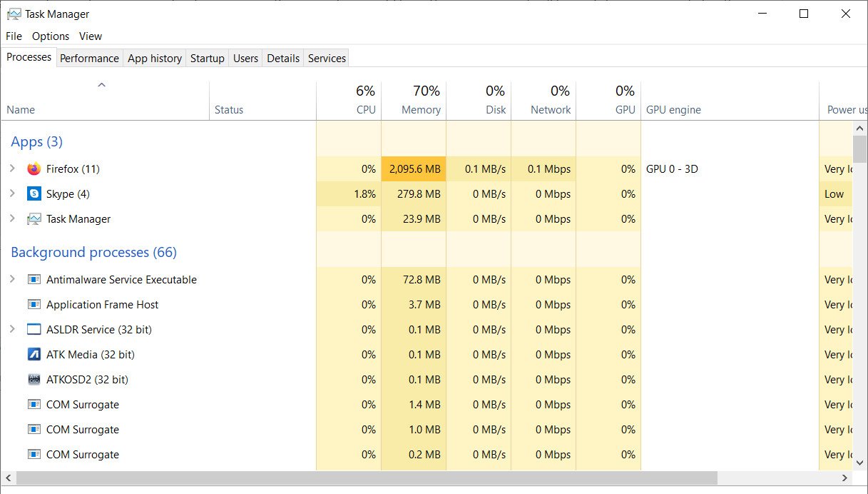Expand the Skype process group
The width and height of the screenshot is (868, 494).
pos(12,194)
